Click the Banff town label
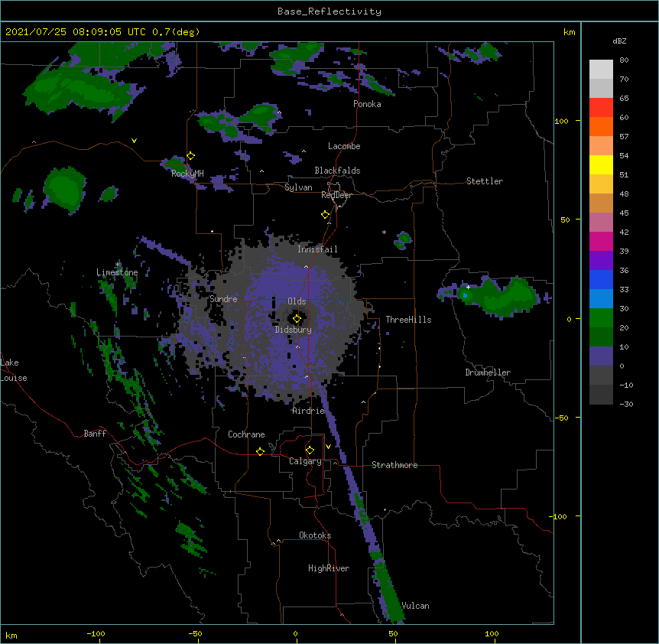 [95, 434]
